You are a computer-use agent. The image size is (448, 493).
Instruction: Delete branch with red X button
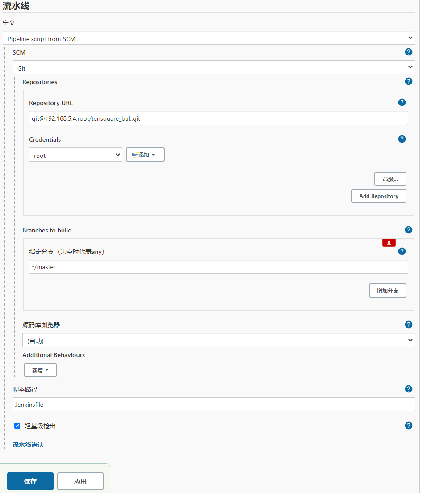389,243
